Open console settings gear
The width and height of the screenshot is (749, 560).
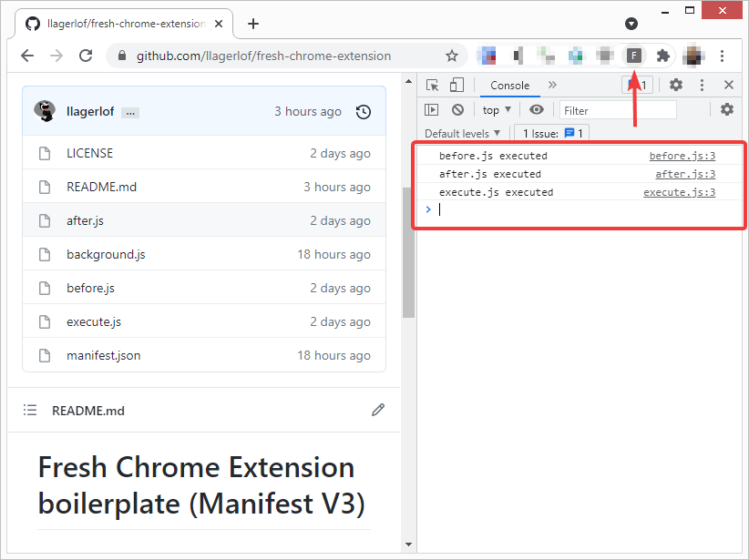(x=726, y=109)
